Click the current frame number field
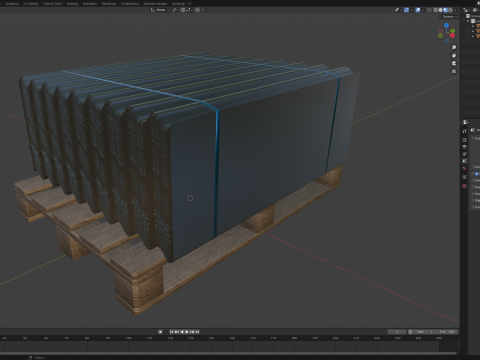This screenshot has width=480, height=360. [397, 332]
